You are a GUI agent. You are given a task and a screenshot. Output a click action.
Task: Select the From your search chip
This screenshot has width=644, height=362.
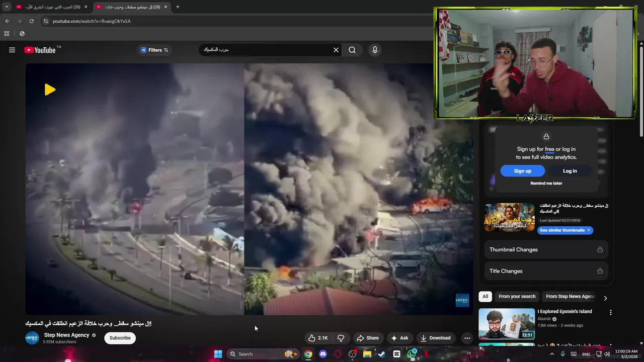[517, 297]
